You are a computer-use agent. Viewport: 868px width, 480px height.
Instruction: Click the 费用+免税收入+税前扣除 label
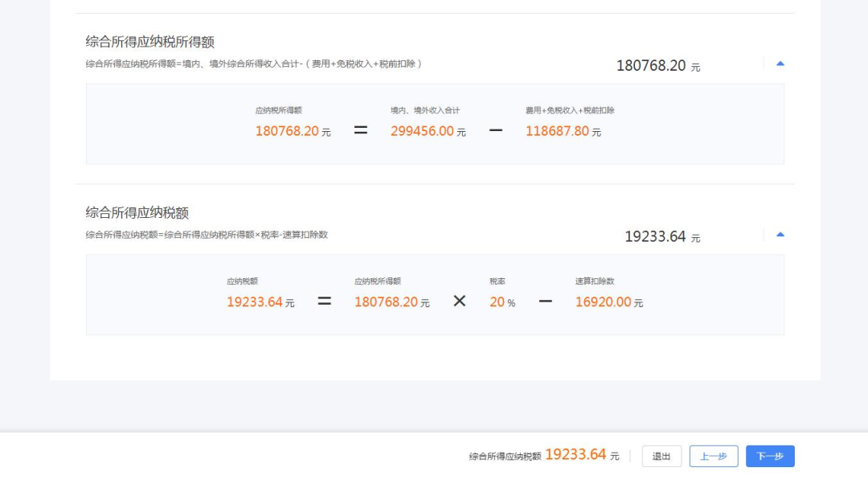click(x=570, y=110)
